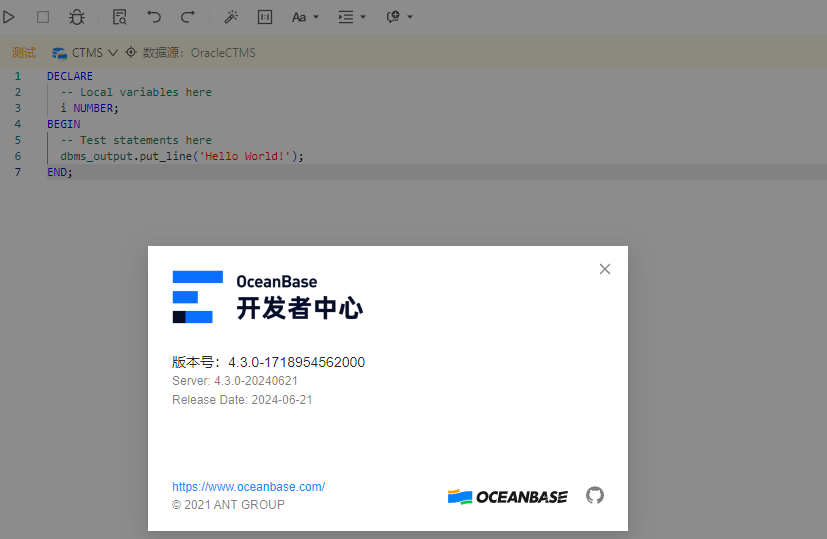Click the END; statement on line 7
Viewport: 827px width, 539px height.
pyautogui.click(x=60, y=172)
